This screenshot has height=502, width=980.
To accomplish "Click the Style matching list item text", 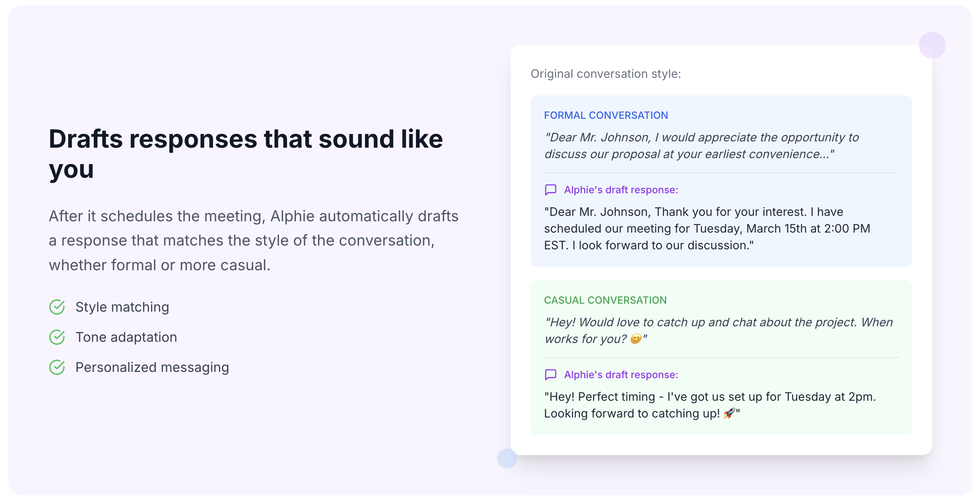I will point(122,307).
